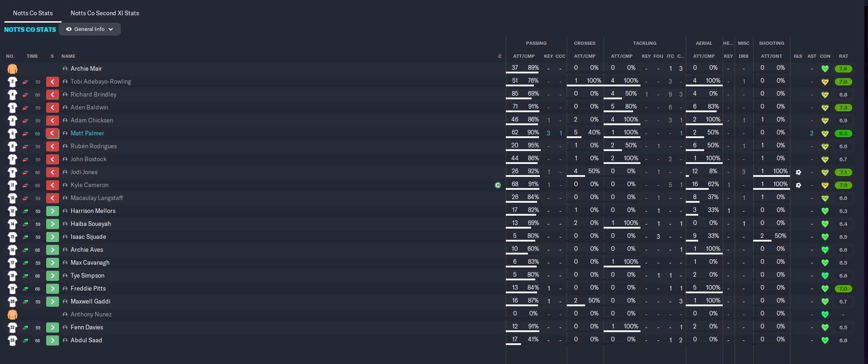Click the yellow condition heart for Matt Palmer

[825, 133]
